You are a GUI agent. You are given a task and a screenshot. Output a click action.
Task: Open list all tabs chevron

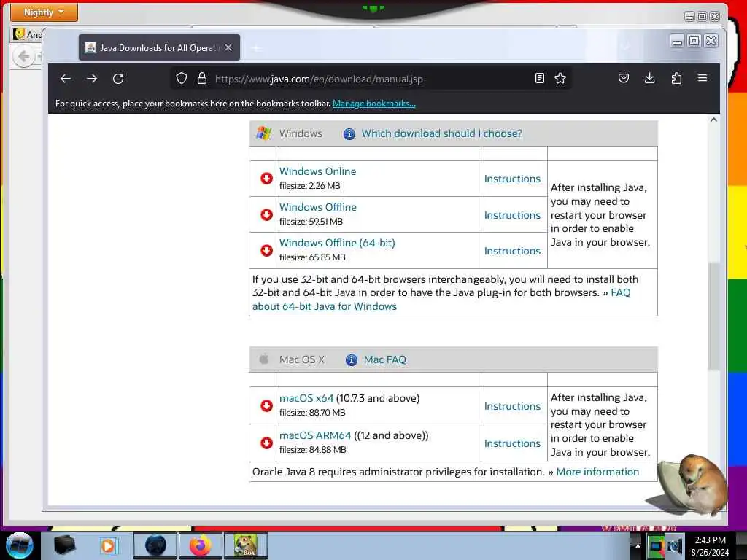pyautogui.click(x=625, y=46)
